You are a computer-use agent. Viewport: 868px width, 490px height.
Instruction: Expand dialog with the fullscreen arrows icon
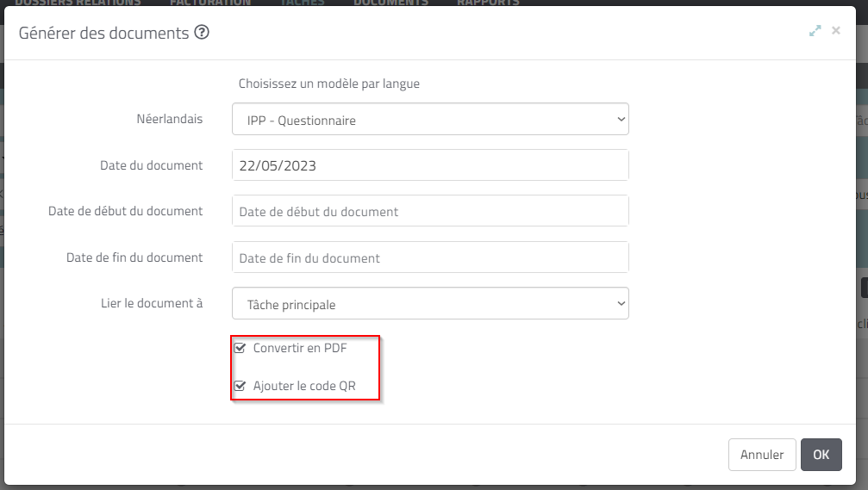click(815, 31)
